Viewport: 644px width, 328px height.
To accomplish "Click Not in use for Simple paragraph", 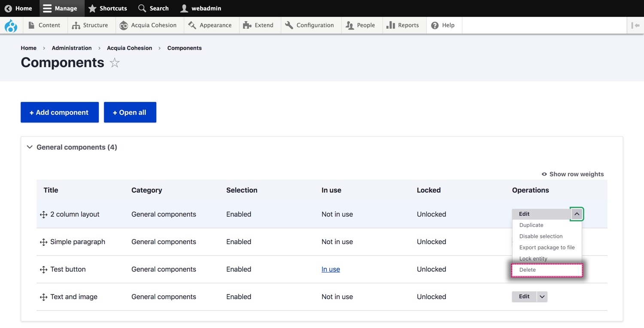I will pos(337,242).
